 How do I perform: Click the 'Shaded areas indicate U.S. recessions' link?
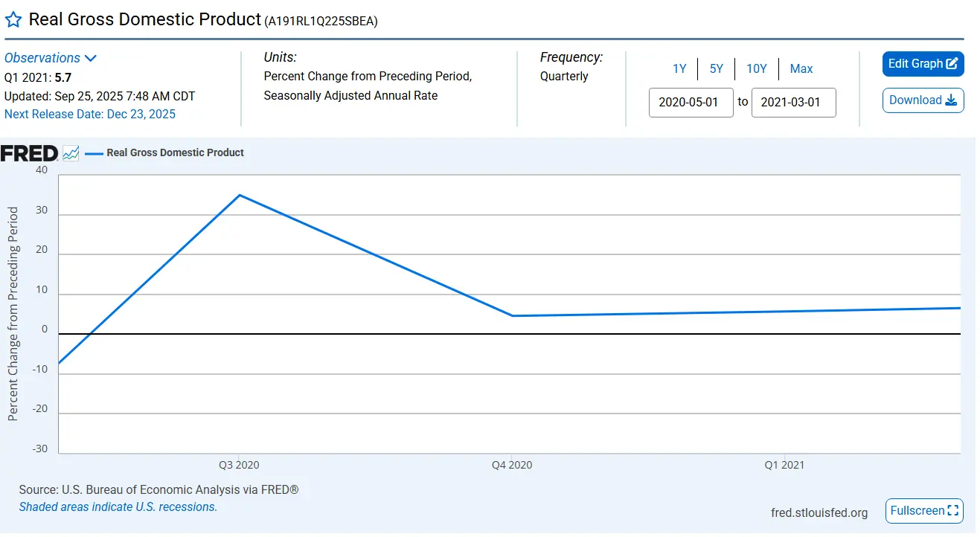pyautogui.click(x=118, y=507)
